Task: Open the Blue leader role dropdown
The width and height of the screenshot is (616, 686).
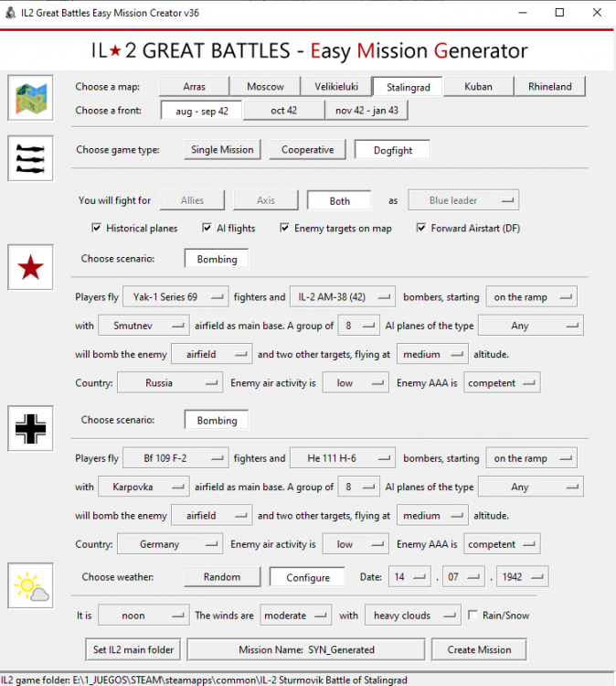Action: point(464,200)
